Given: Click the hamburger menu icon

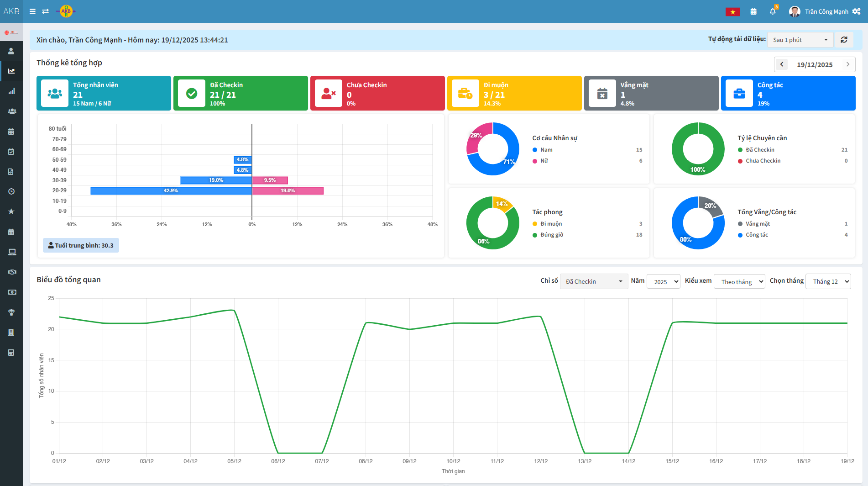Looking at the screenshot, I should pyautogui.click(x=32, y=11).
